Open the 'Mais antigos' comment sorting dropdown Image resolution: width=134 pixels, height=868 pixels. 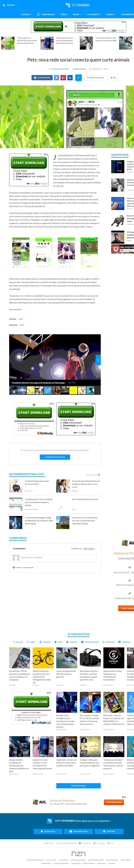[x=90, y=549]
